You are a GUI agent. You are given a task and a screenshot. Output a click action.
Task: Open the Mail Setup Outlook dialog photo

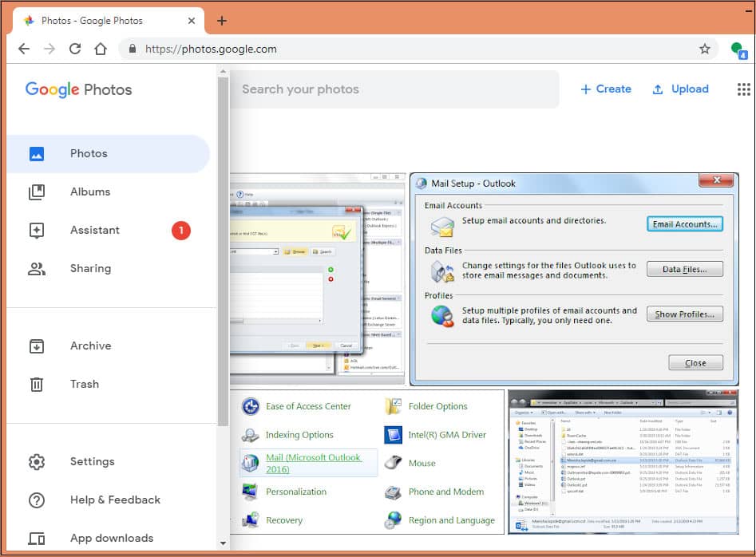click(x=574, y=279)
